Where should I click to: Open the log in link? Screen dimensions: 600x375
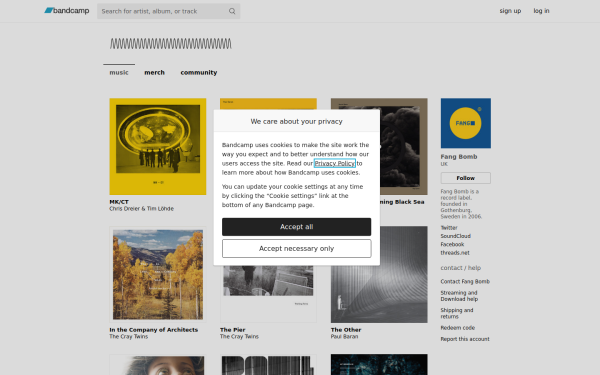point(541,11)
